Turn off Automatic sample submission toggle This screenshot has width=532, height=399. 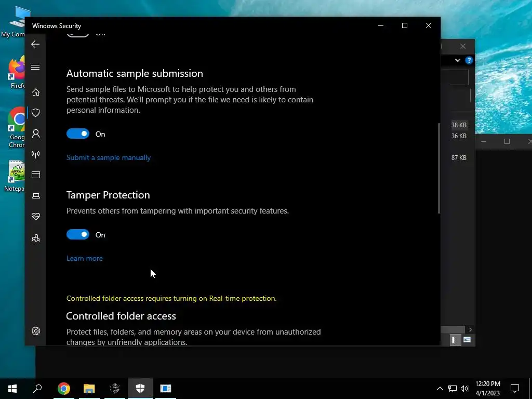(x=78, y=134)
